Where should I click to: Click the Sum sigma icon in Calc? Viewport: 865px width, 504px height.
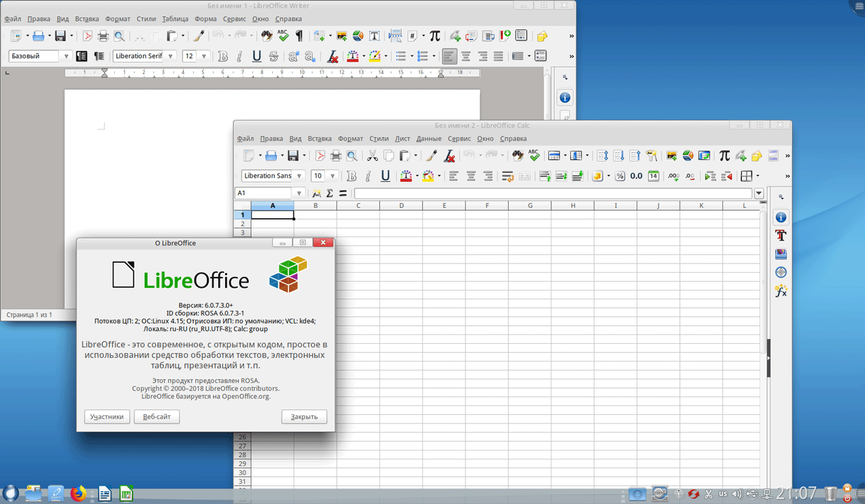point(330,193)
